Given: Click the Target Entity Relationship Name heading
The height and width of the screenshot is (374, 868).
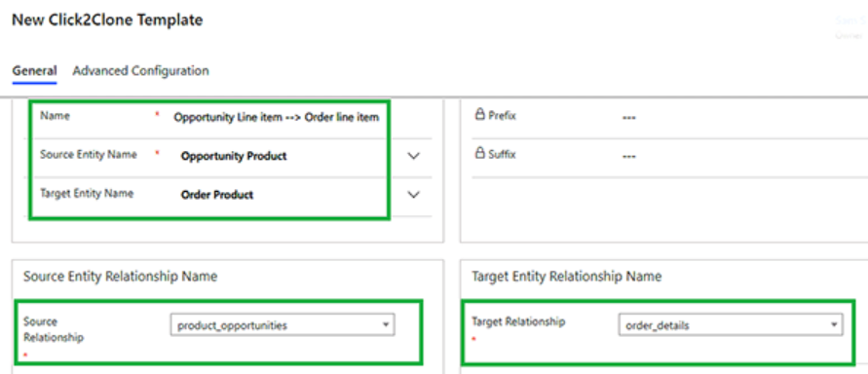Looking at the screenshot, I should point(566,276).
